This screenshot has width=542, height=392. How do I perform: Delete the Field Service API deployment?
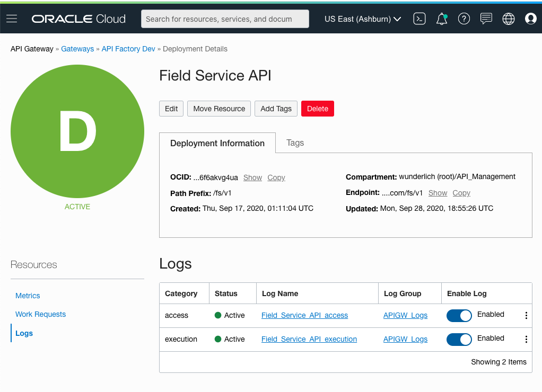tap(317, 109)
